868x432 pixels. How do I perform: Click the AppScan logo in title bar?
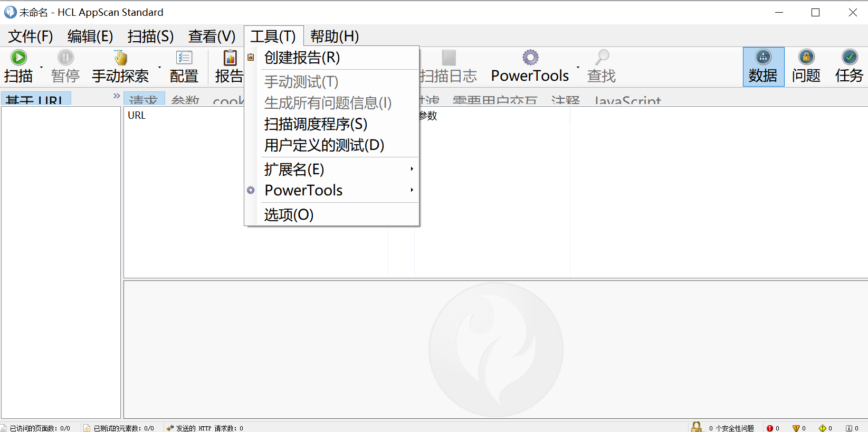[11, 12]
